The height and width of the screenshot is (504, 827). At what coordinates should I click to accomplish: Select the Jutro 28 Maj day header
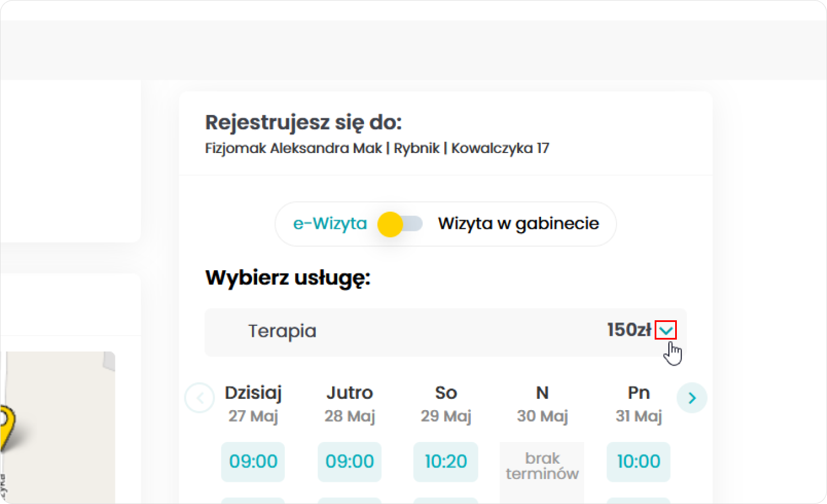tap(349, 404)
